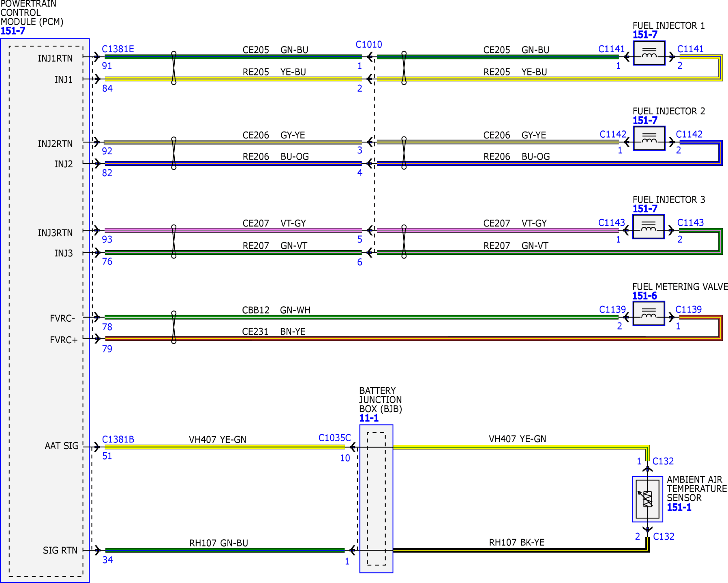Select the RH107 BK-YE wire label

click(x=517, y=542)
